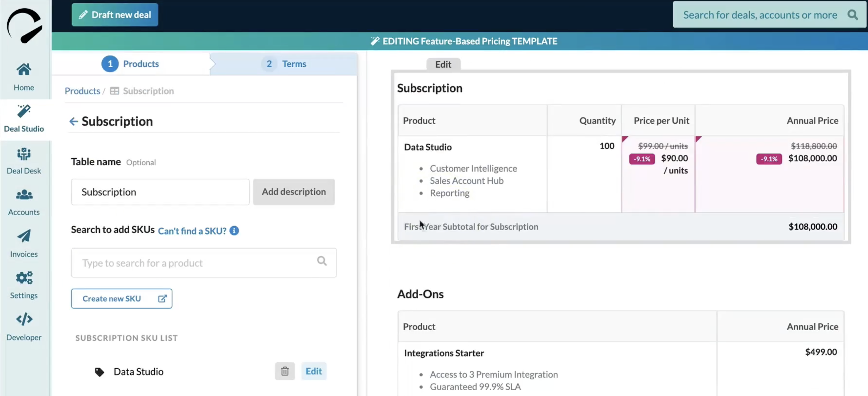868x396 pixels.
Task: Click the Edit tab above the Subscription table
Action: pos(443,64)
